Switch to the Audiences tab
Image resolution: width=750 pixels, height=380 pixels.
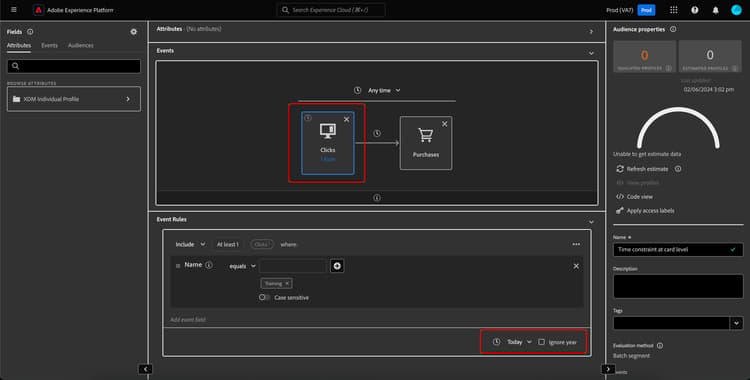coord(81,45)
